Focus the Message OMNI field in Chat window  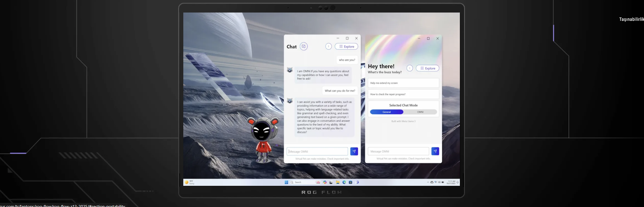point(317,151)
